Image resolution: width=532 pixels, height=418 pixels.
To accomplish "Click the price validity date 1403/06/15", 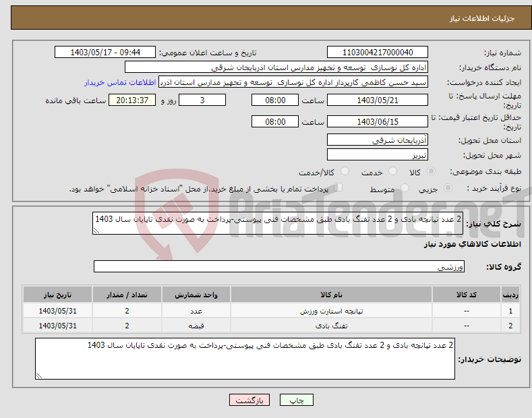I will pos(378,121).
